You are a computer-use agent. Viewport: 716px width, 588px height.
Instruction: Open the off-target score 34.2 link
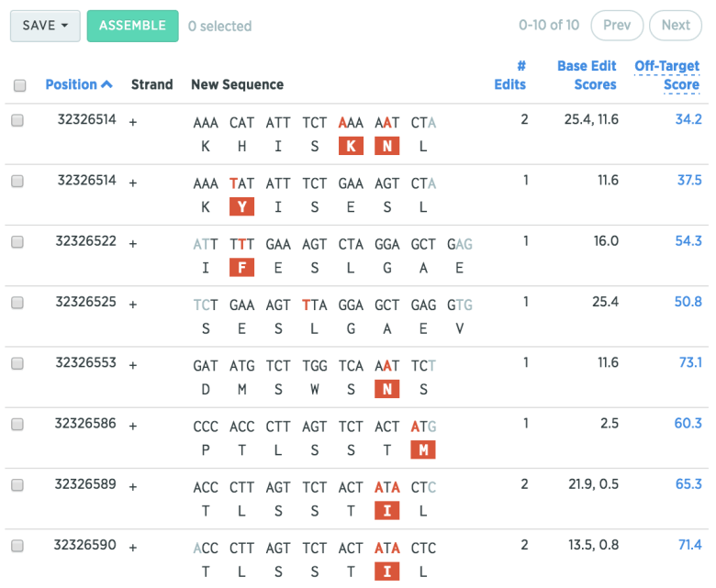point(688,119)
